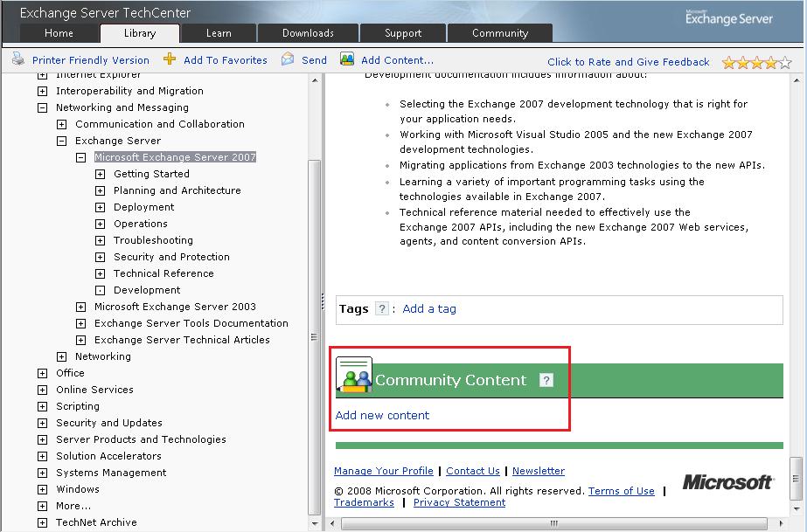Screen dimensions: 807x532
Task: Rate with the fifth empty star
Action: point(785,63)
